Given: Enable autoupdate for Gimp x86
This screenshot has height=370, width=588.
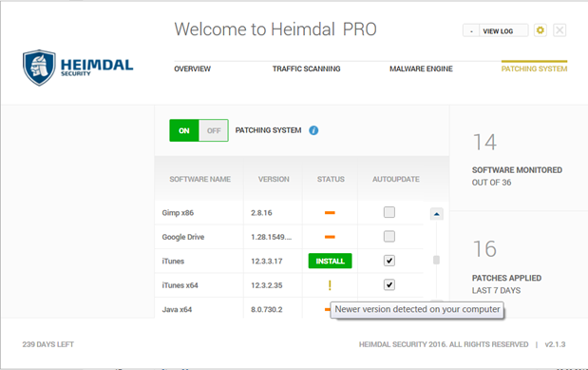Looking at the screenshot, I should 389,212.
